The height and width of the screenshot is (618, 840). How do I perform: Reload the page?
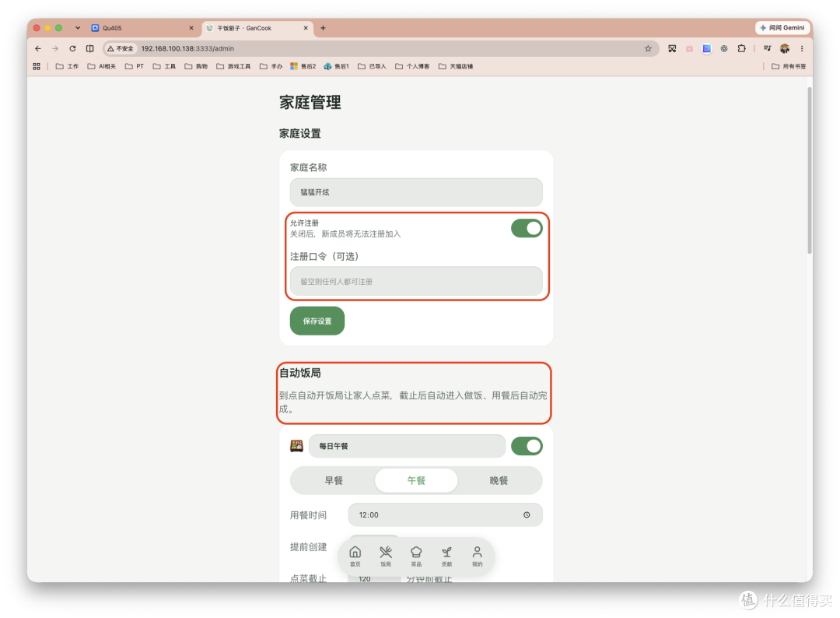(72, 48)
